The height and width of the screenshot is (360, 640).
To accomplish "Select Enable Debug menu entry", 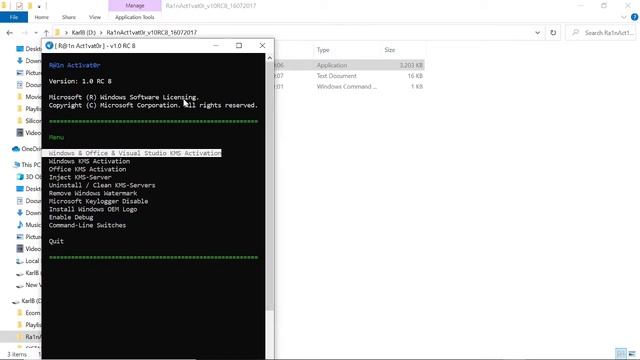I will pos(71,217).
